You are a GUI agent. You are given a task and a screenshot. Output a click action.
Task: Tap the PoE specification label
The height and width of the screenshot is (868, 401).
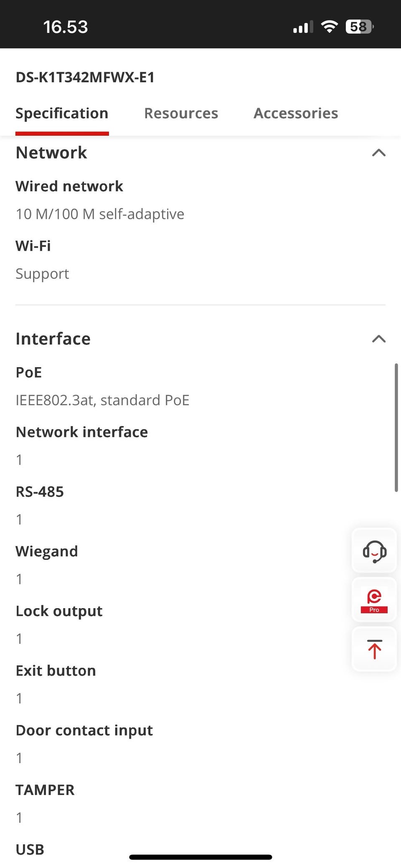coord(29,372)
